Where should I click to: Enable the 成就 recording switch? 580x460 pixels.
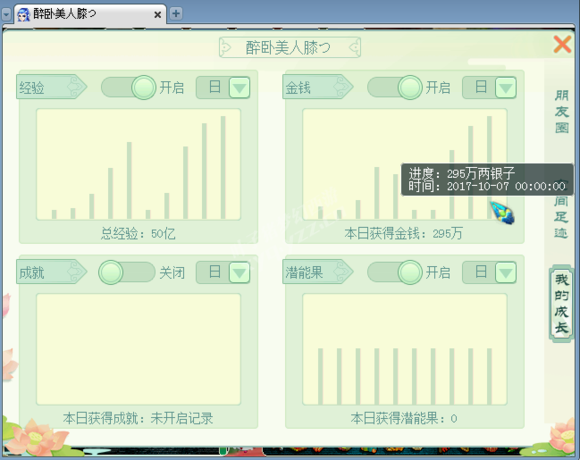127,272
